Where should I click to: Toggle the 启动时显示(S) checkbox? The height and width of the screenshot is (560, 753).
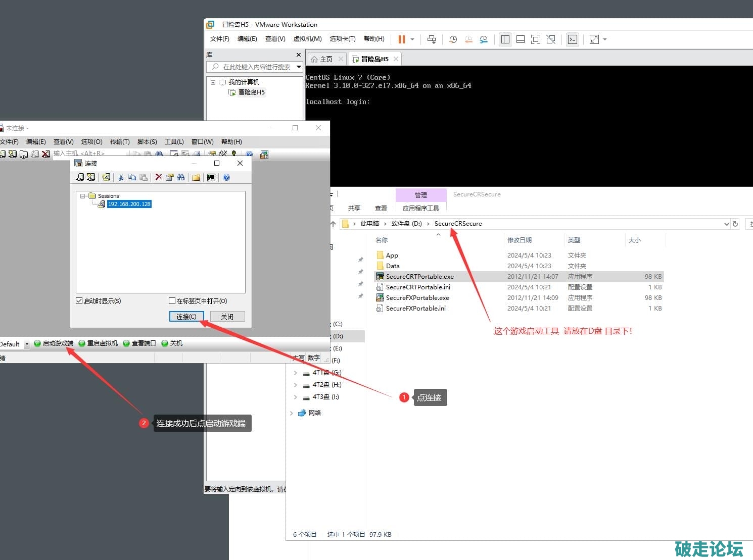pyautogui.click(x=79, y=301)
